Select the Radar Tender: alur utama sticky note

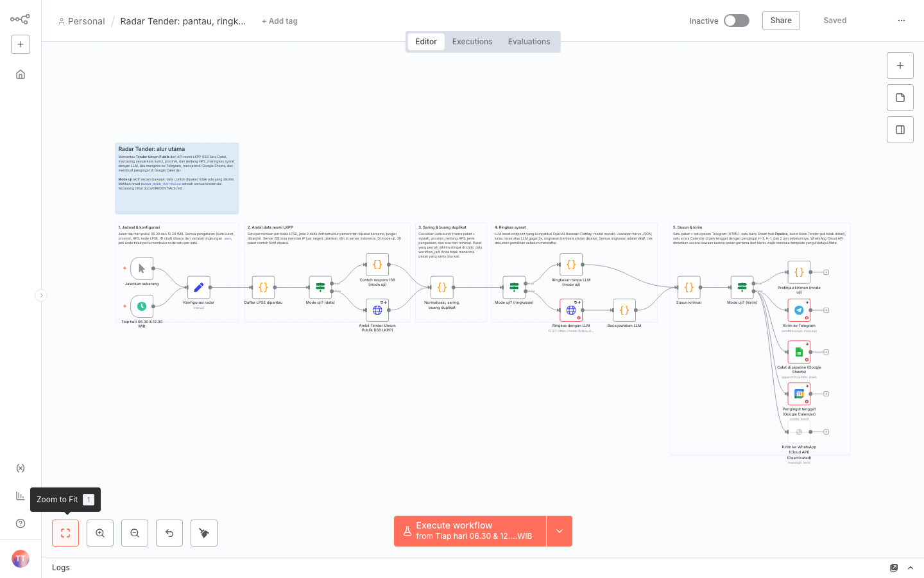(x=177, y=179)
